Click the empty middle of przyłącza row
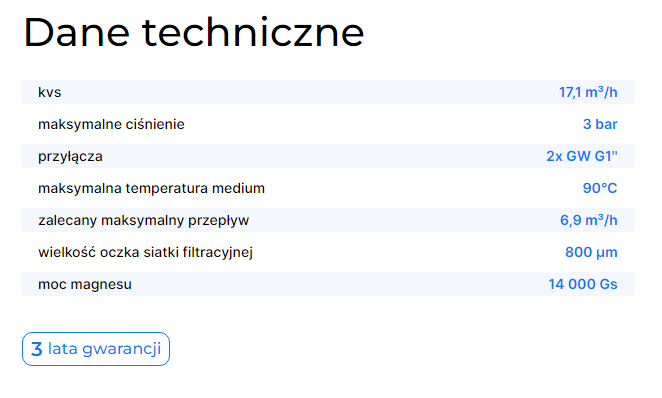 click(324, 156)
